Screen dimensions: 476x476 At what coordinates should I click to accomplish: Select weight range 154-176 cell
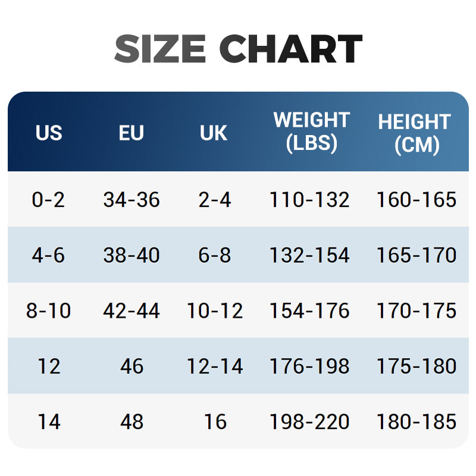[x=309, y=311]
